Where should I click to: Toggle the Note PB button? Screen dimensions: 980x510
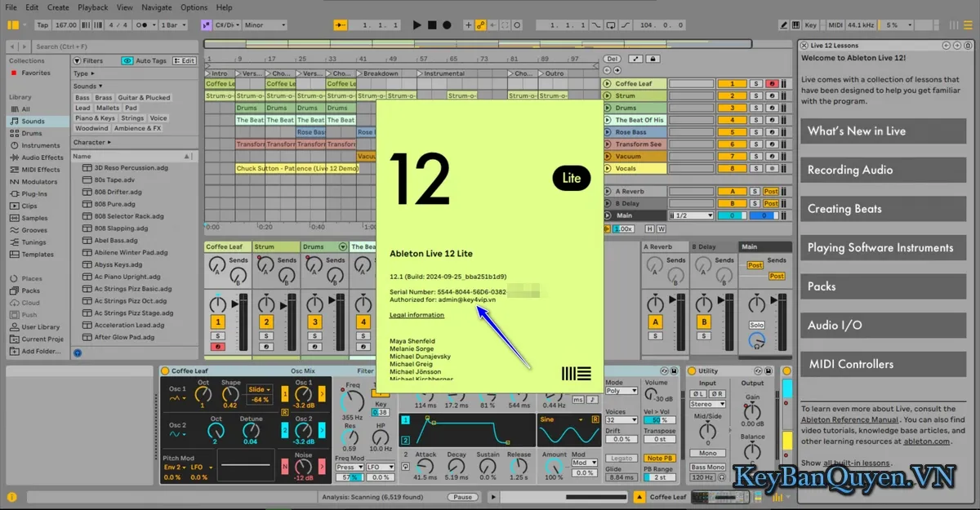(x=659, y=459)
